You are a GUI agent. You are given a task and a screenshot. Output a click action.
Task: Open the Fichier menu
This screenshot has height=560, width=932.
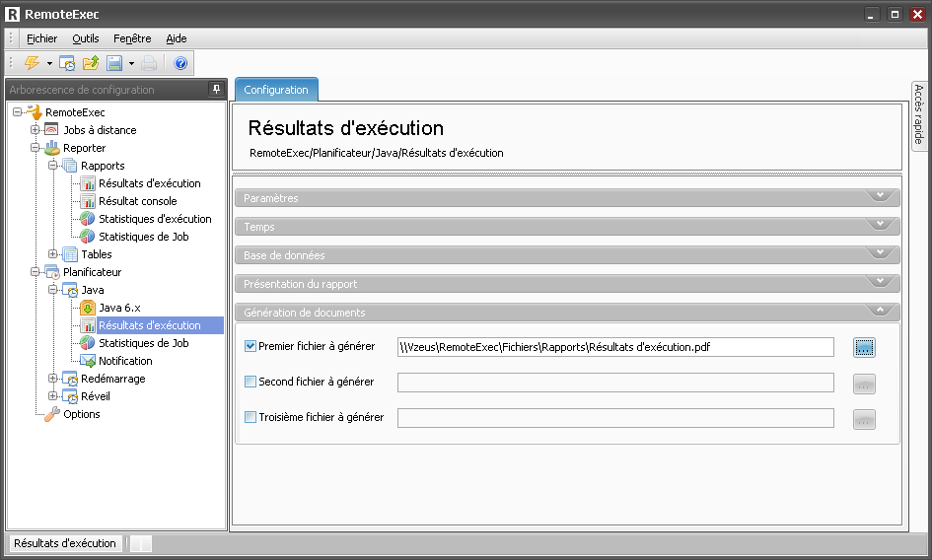pyautogui.click(x=41, y=38)
